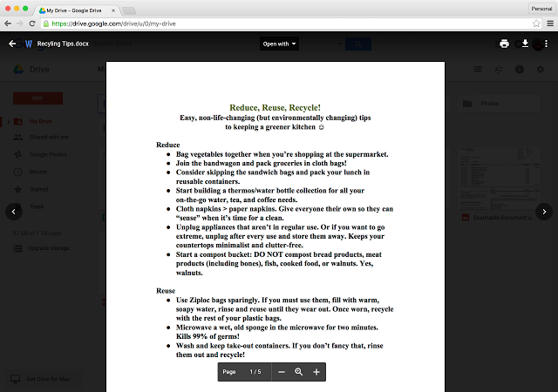Image resolution: width=558 pixels, height=392 pixels.
Task: Click the back arrow to close preview
Action: click(x=12, y=44)
